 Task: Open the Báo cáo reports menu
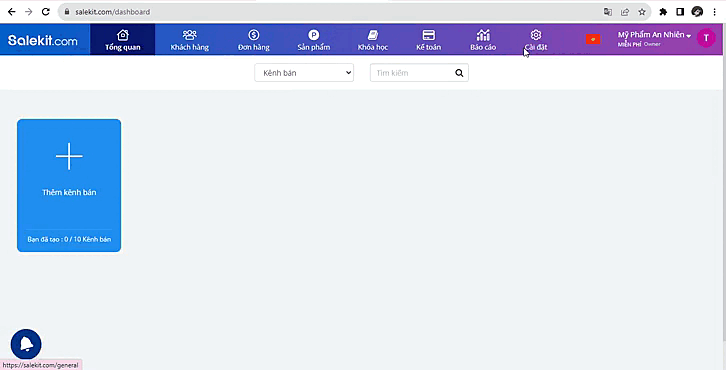click(483, 40)
